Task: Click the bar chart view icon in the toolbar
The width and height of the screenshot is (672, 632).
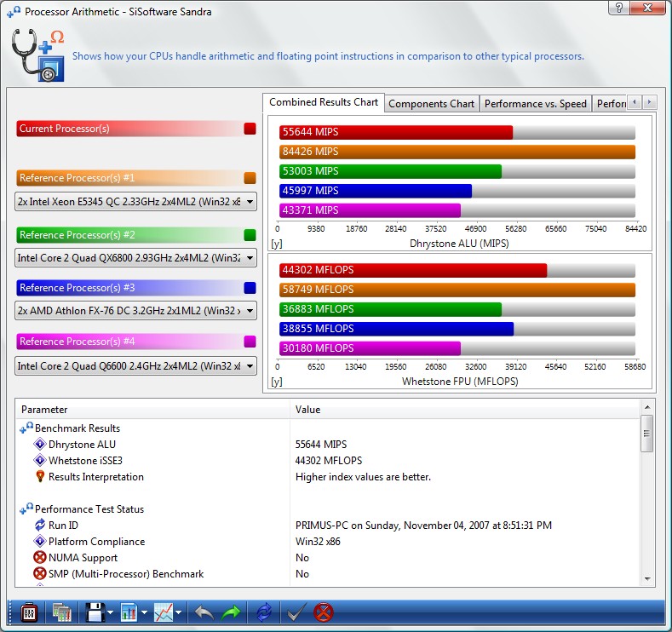Action: pyautogui.click(x=129, y=612)
